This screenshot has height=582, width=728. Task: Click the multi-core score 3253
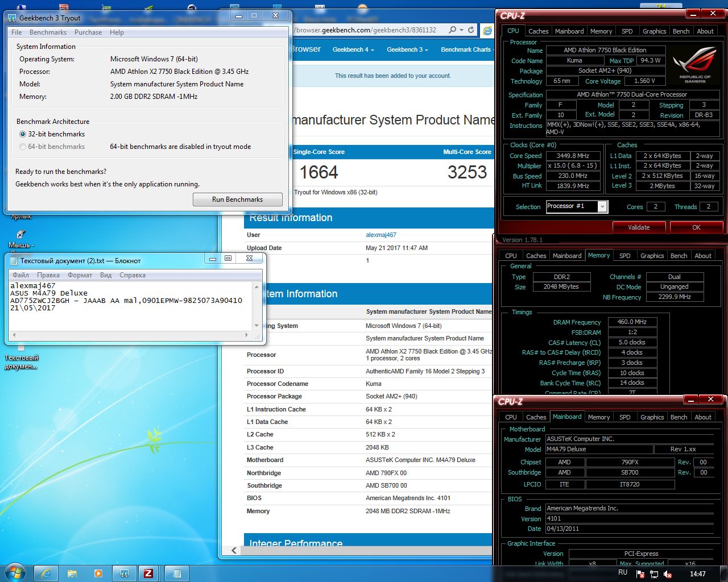[467, 172]
